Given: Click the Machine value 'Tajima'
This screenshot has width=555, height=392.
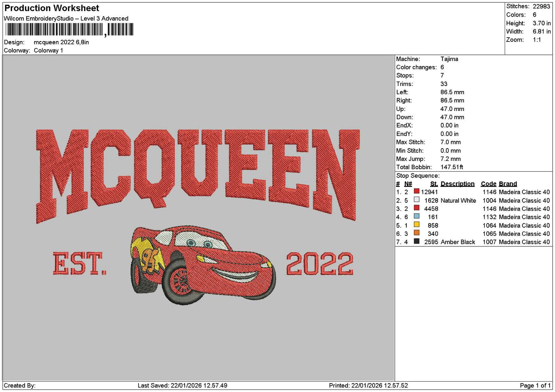Looking at the screenshot, I should coord(449,59).
